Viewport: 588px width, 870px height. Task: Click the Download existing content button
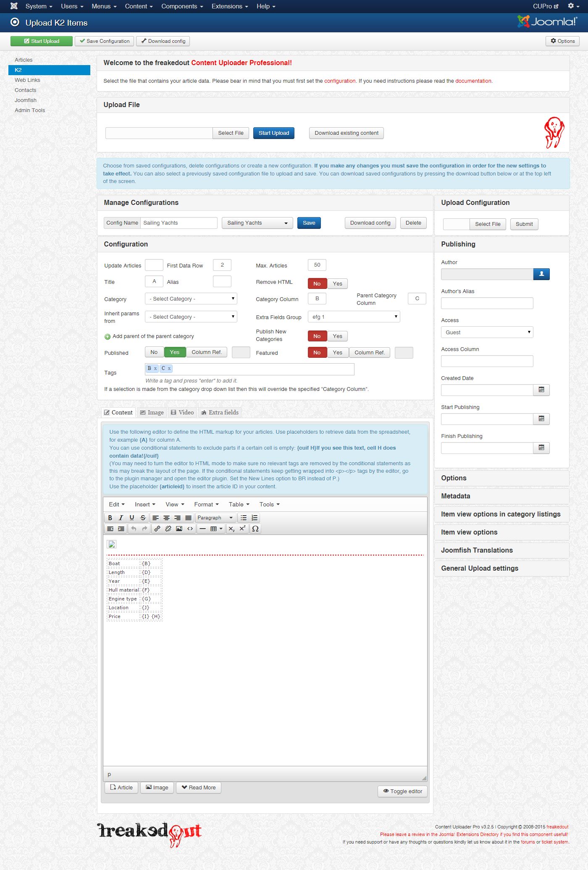click(x=346, y=133)
